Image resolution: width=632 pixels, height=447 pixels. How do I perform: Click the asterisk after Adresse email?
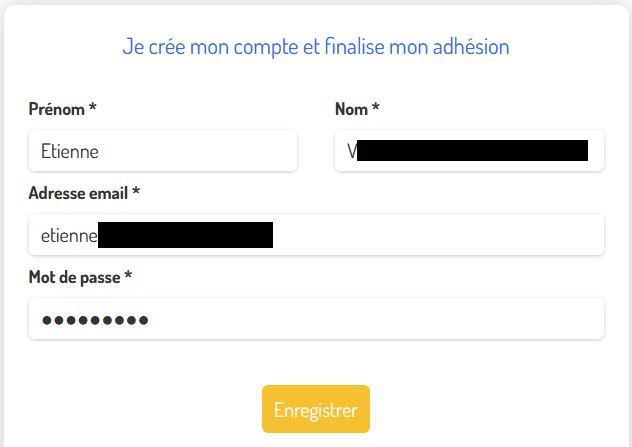pos(136,193)
